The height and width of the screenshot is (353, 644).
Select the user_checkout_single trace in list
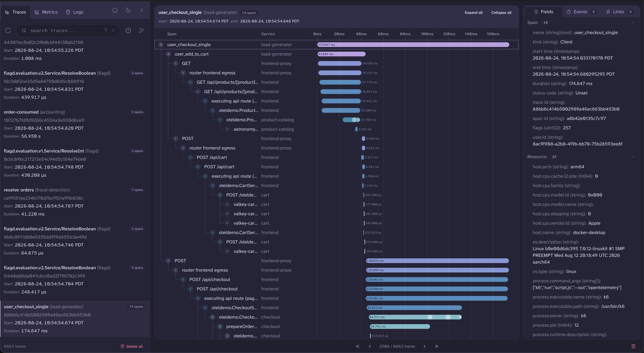(75, 318)
